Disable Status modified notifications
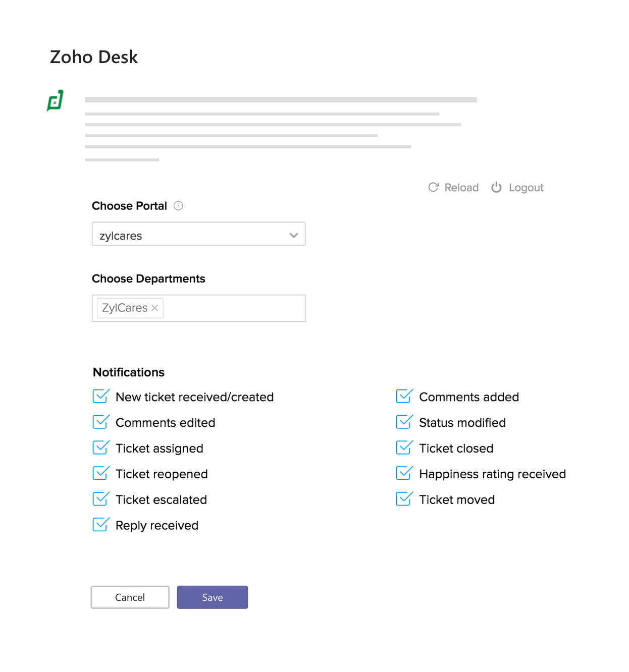Screen dimensions: 629x672 pyautogui.click(x=404, y=422)
